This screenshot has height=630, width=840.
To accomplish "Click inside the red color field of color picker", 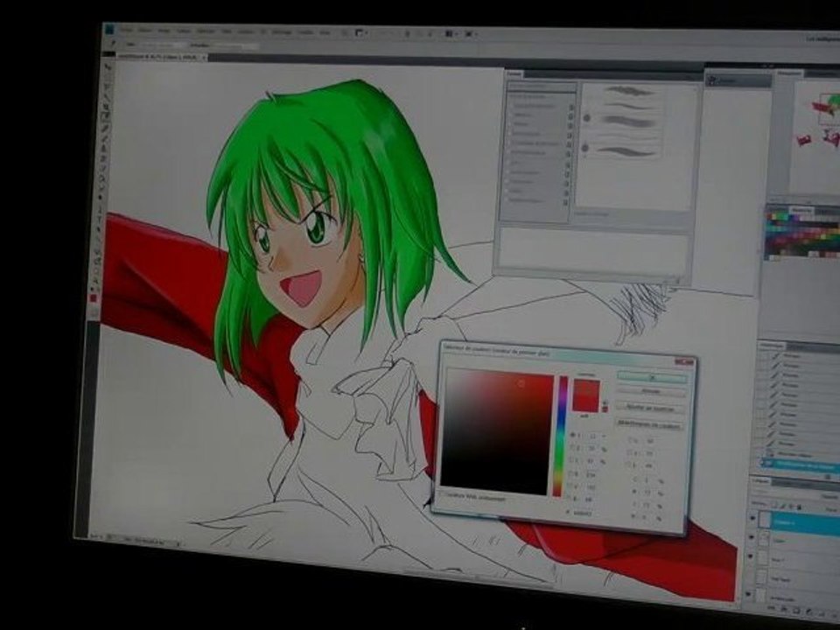I will (498, 431).
